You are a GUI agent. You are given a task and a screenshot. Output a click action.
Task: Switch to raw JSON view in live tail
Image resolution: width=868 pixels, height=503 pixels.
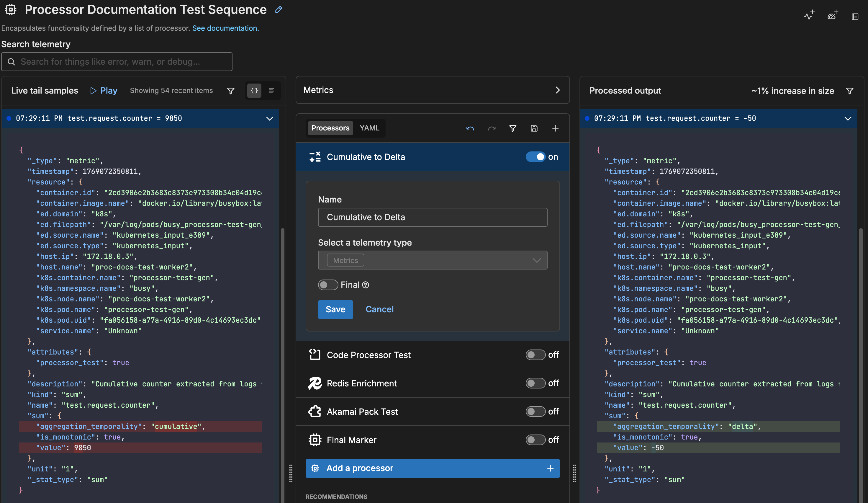click(254, 91)
